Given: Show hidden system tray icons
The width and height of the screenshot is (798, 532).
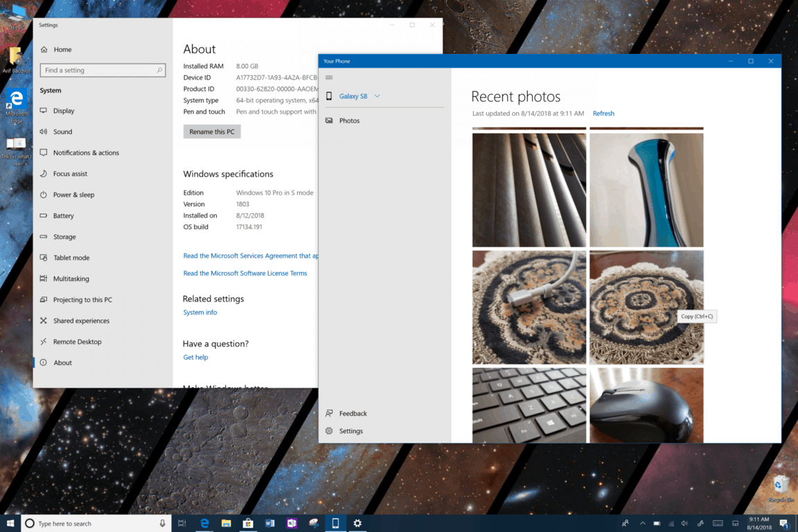Looking at the screenshot, I should point(643,524).
